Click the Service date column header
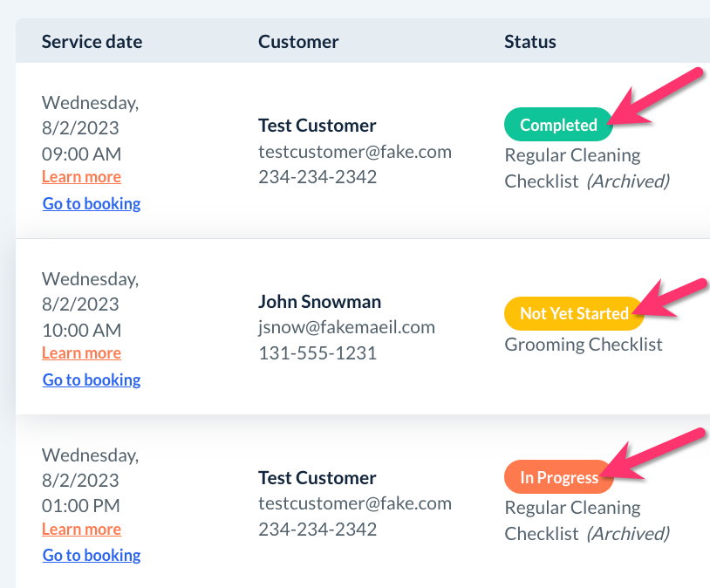 click(92, 41)
